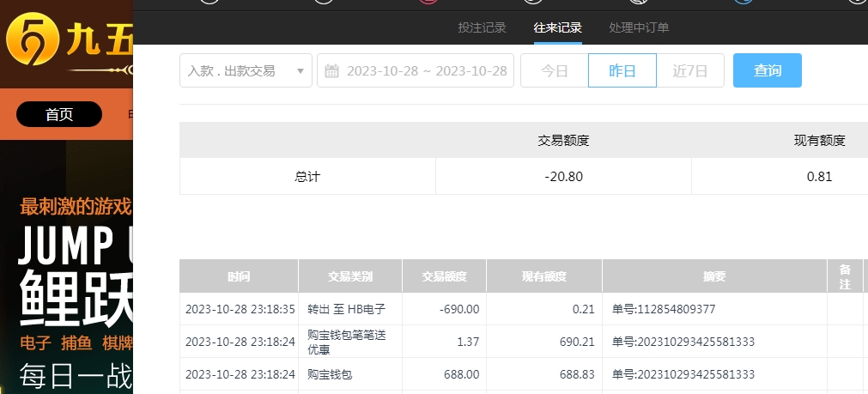Select the 今日 date filter
868x394 pixels.
point(555,70)
